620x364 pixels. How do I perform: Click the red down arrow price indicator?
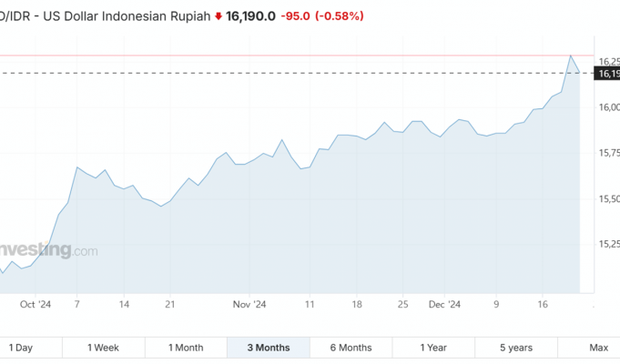(219, 16)
